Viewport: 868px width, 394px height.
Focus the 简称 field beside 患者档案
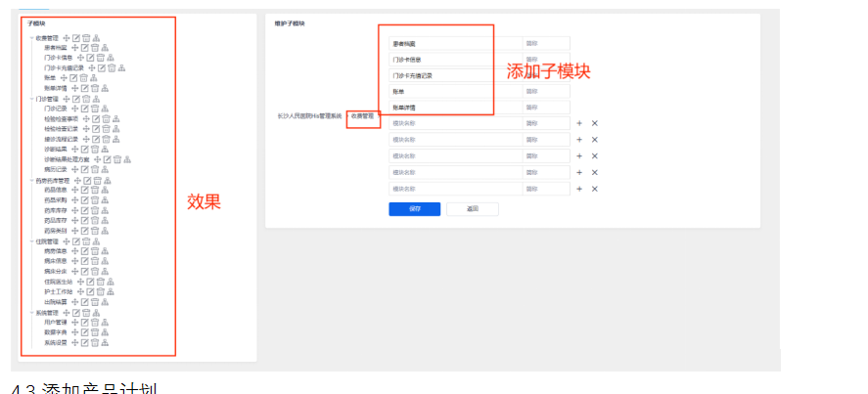coord(546,43)
